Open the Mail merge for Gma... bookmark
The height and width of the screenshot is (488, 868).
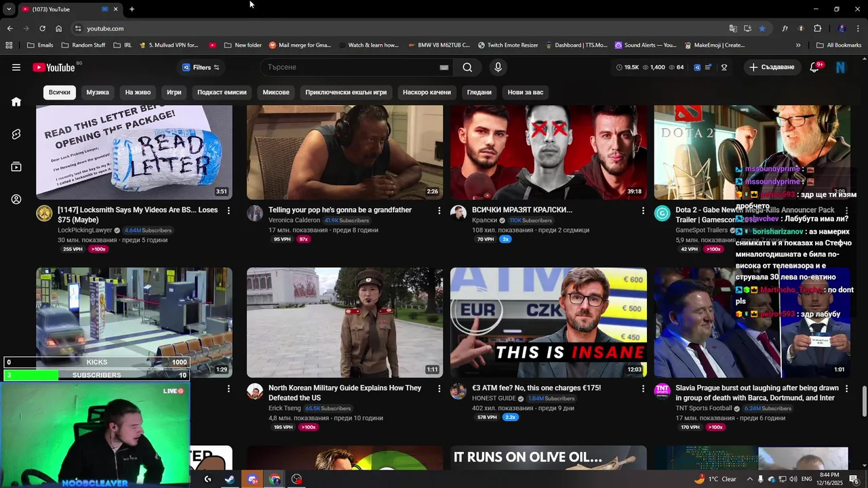pos(300,45)
